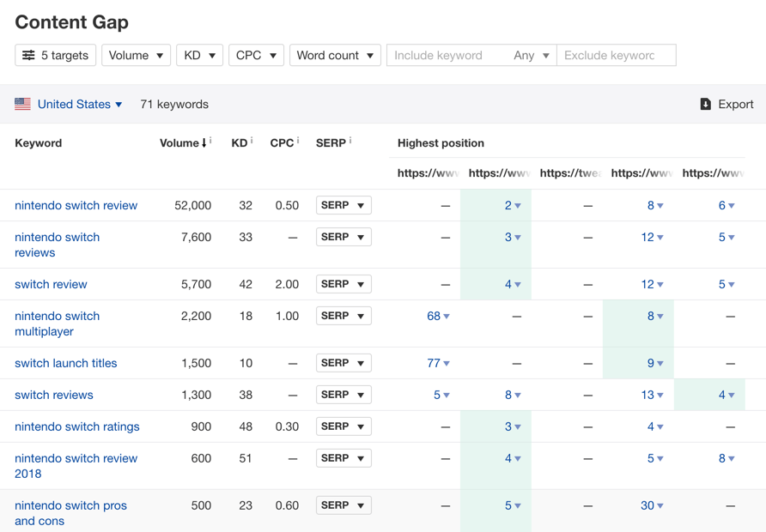
Task: Click the Export download icon
Action: click(x=705, y=104)
